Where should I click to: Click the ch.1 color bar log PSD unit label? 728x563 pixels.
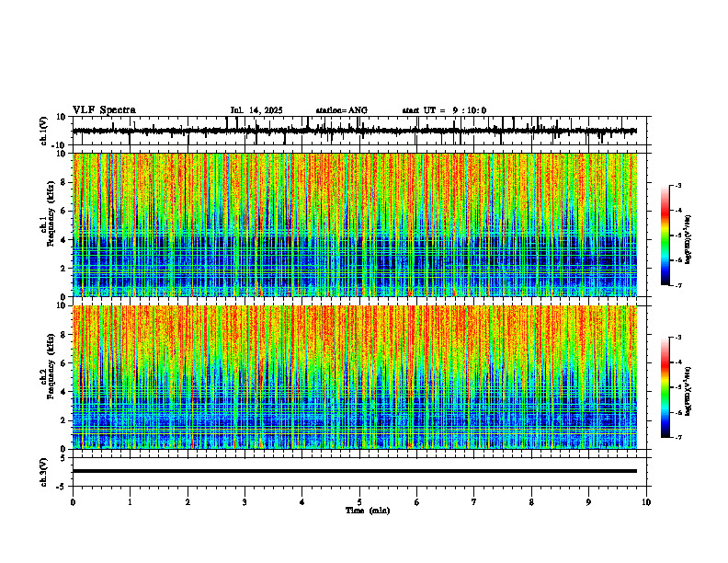point(688,239)
